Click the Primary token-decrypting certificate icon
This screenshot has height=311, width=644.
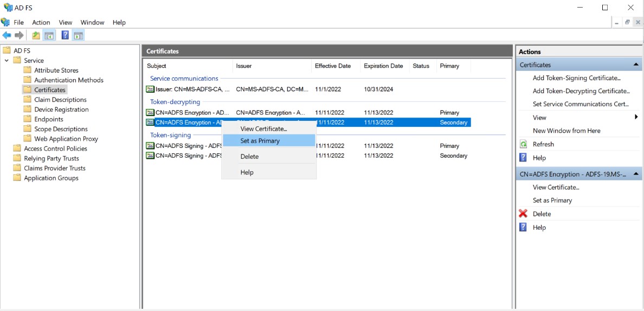pyautogui.click(x=150, y=112)
